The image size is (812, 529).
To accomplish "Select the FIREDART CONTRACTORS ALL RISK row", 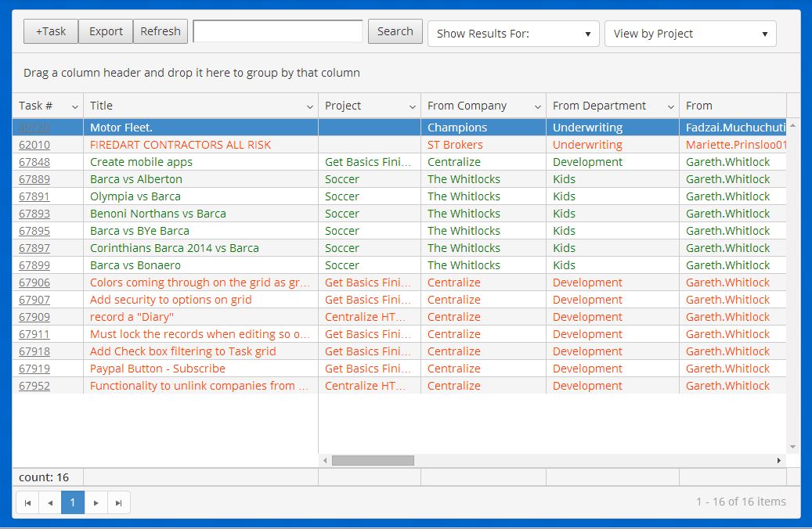I will pyautogui.click(x=399, y=145).
